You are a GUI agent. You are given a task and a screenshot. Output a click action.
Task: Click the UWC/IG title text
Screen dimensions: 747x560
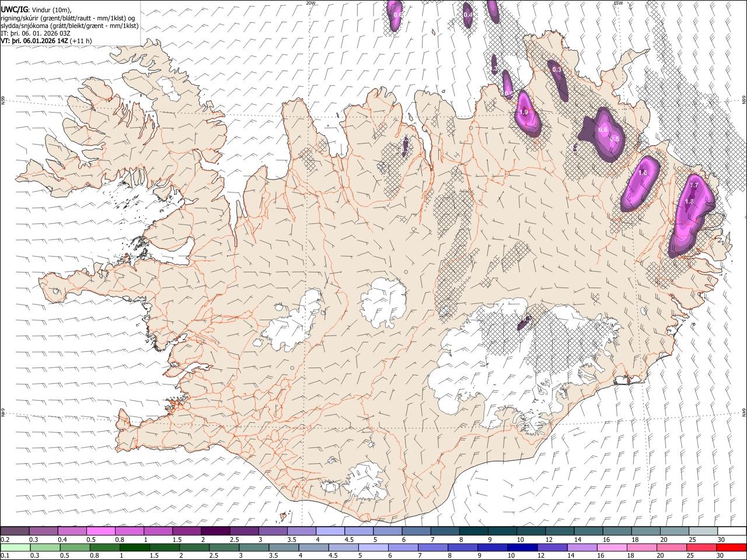13,9
